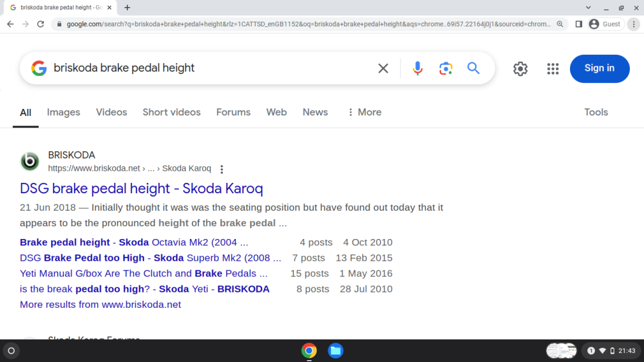Viewport: 644px width, 362px height.
Task: Open Google quick settings gear
Action: [520, 69]
